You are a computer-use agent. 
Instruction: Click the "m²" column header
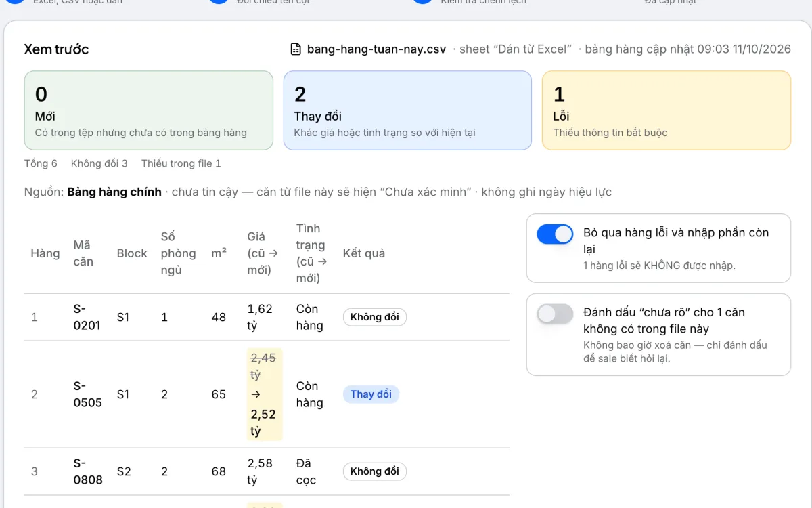(x=219, y=253)
